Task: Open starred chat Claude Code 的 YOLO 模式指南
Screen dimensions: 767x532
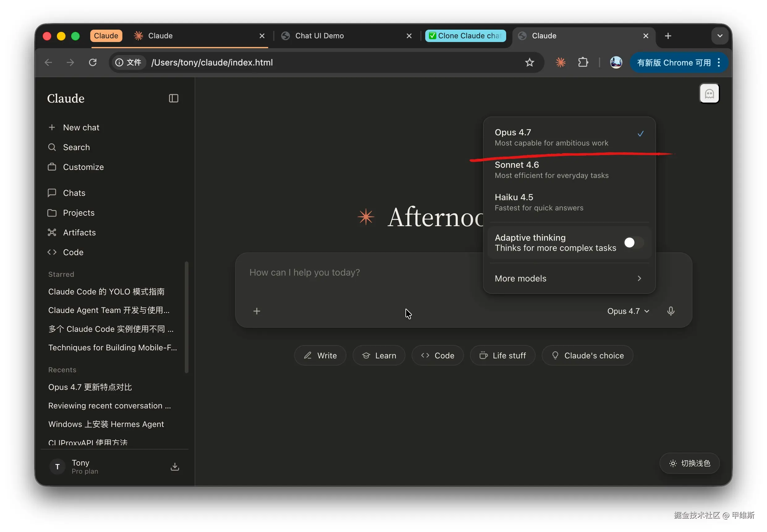Action: click(106, 292)
